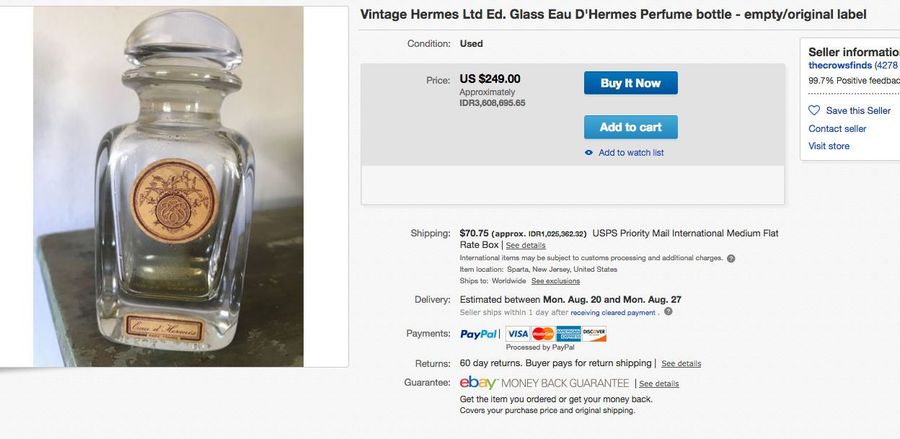The width and height of the screenshot is (900, 439).
Task: Click the Visa card icon
Action: (517, 334)
